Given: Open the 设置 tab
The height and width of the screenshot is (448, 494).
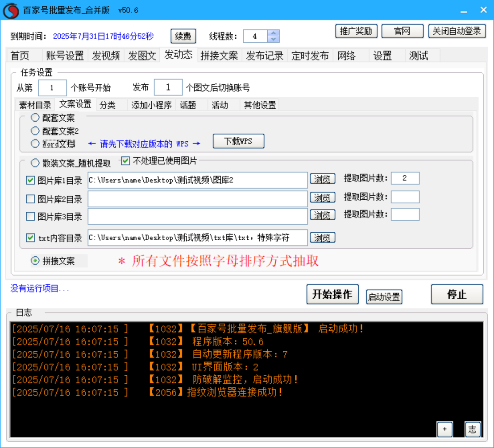Looking at the screenshot, I should pyautogui.click(x=387, y=56).
